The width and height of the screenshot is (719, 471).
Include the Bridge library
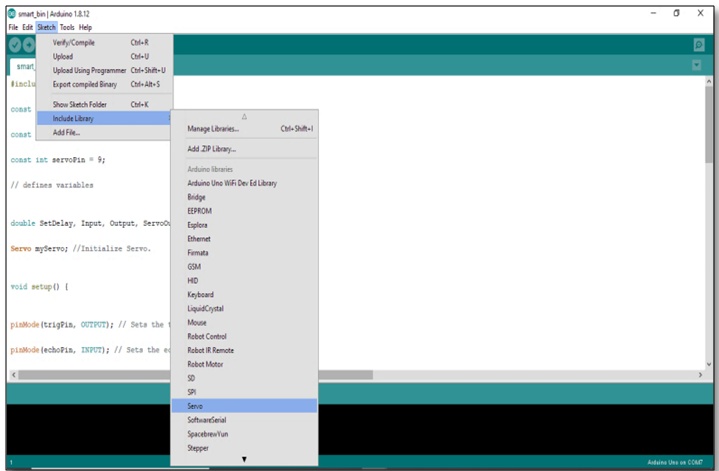pyautogui.click(x=244, y=197)
